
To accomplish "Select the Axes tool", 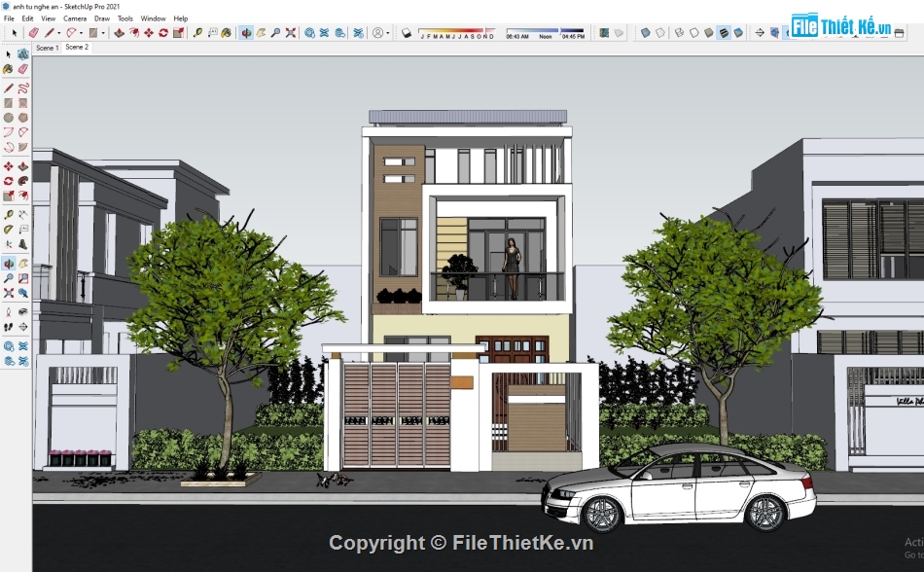I will click(x=8, y=244).
